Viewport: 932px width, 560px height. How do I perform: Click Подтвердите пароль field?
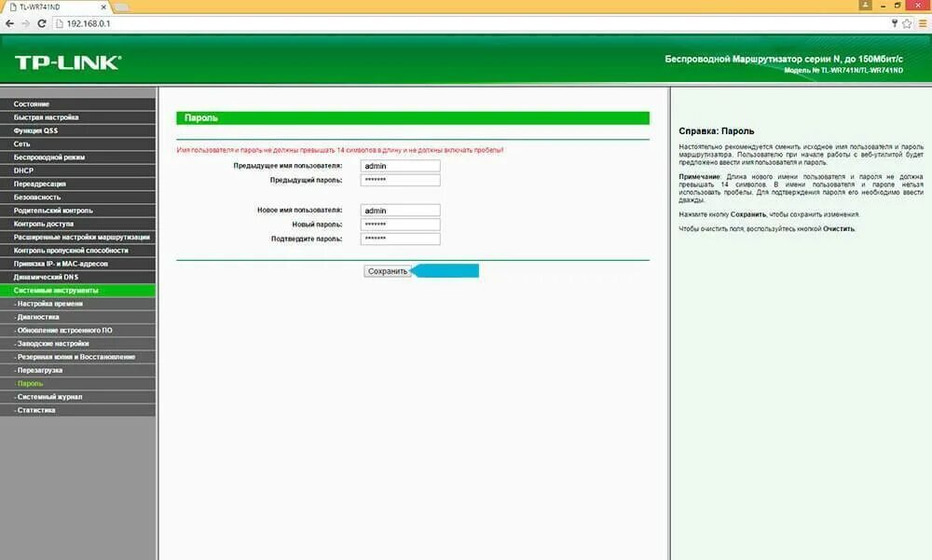click(400, 239)
